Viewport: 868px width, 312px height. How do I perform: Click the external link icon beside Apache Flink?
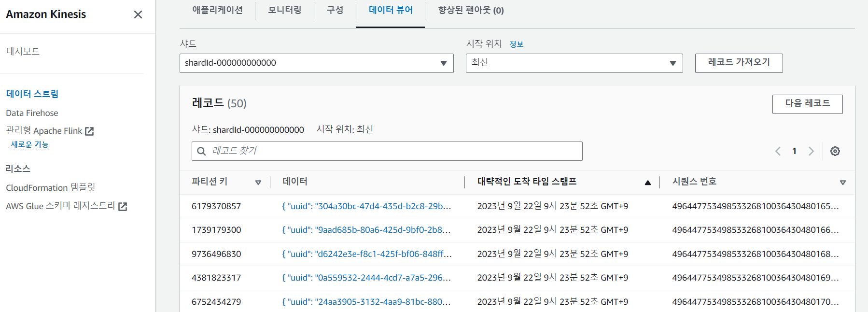[89, 131]
